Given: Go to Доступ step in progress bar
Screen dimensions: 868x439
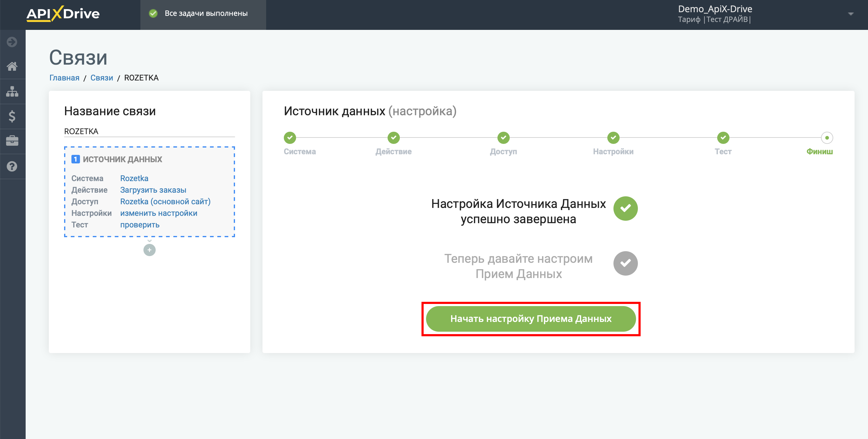Looking at the screenshot, I should point(503,137).
